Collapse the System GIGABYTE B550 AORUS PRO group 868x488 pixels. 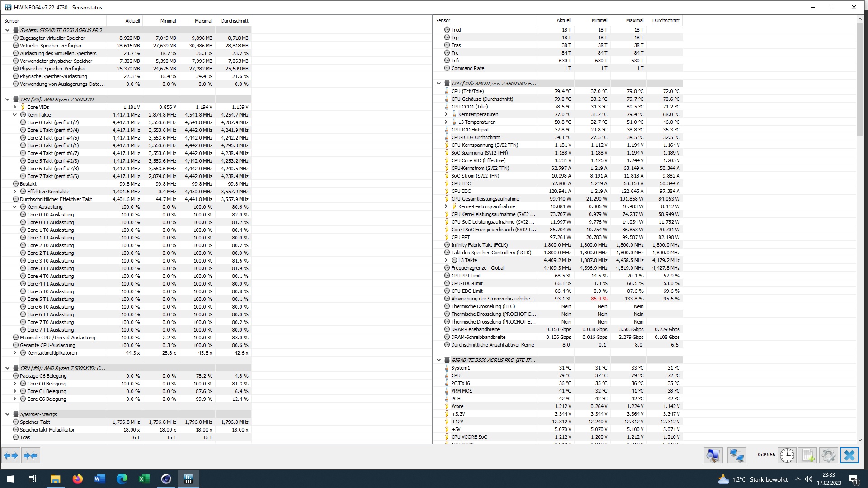7,30
